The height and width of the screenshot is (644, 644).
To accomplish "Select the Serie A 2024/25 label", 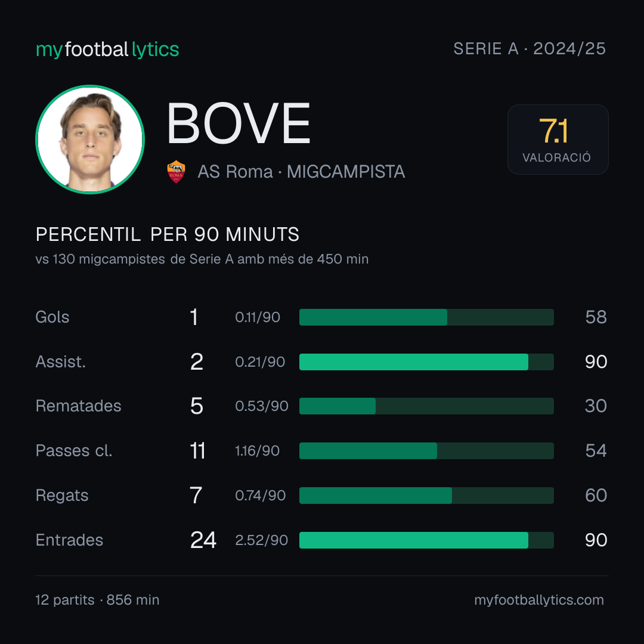I will [x=530, y=48].
